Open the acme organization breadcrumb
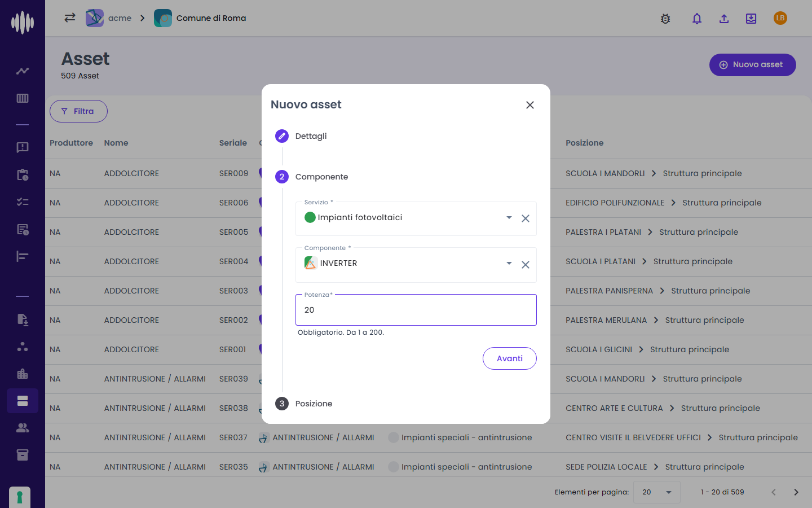The width and height of the screenshot is (812, 508). pyautogui.click(x=109, y=18)
